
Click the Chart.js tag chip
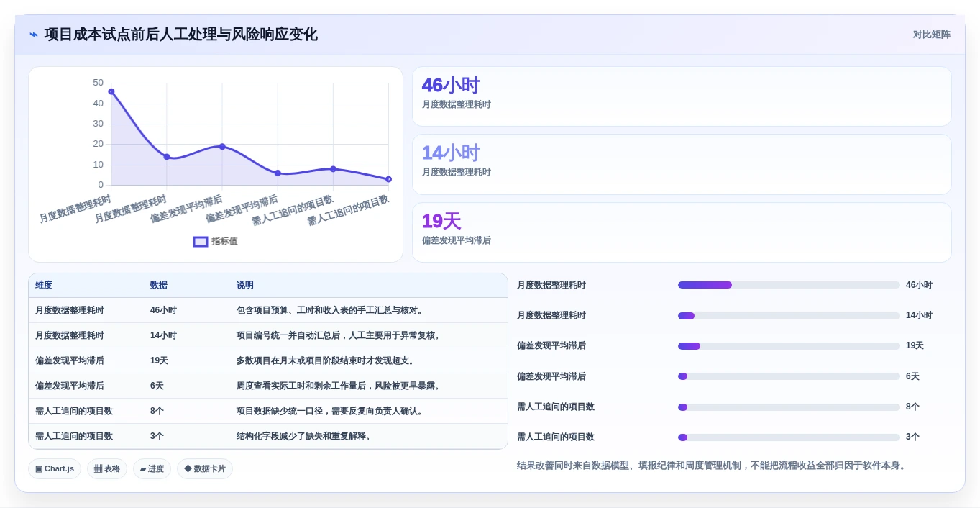(55, 469)
